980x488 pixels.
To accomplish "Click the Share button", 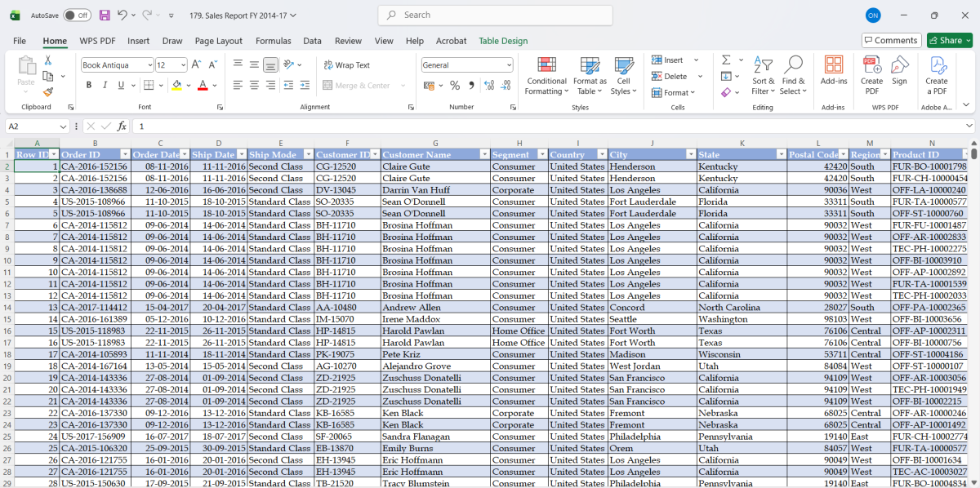I will (x=949, y=41).
